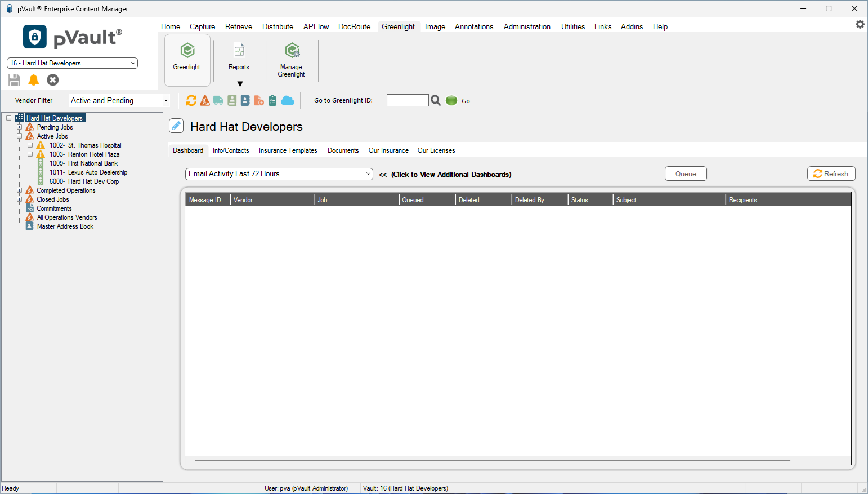The width and height of the screenshot is (868, 494).
Task: Switch to the Info/Contacts tab
Action: (231, 150)
